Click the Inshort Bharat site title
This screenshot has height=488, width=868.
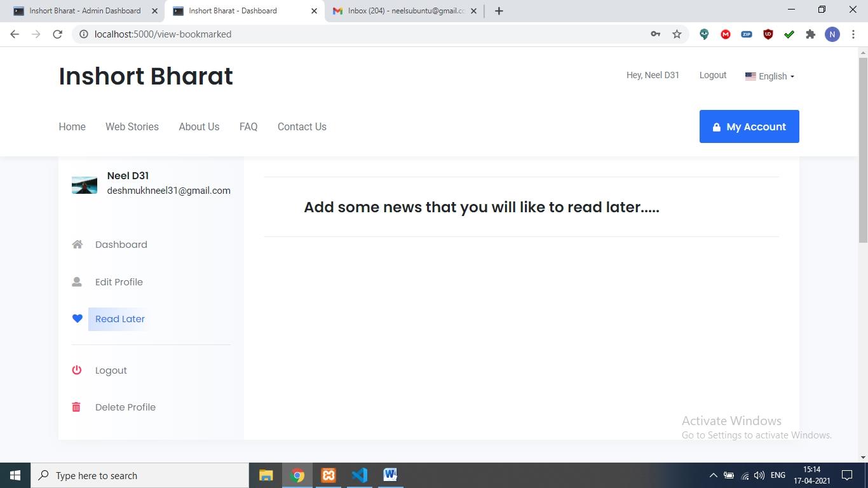tap(146, 76)
